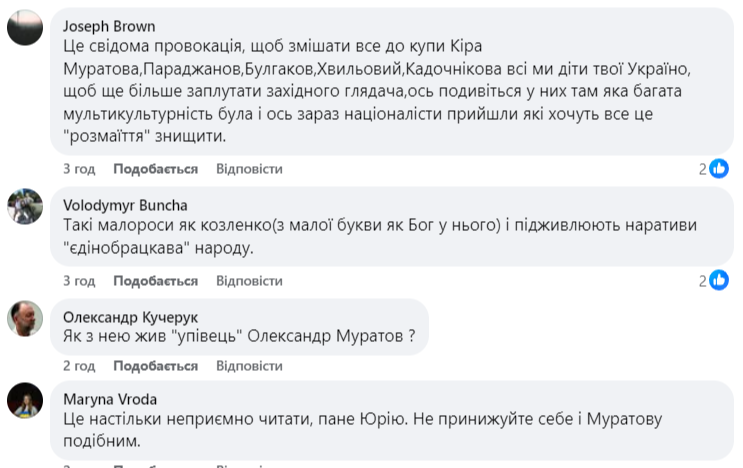Like Олександр Кучерук's comment with Подобається
The width and height of the screenshot is (743, 468).
pos(155,366)
